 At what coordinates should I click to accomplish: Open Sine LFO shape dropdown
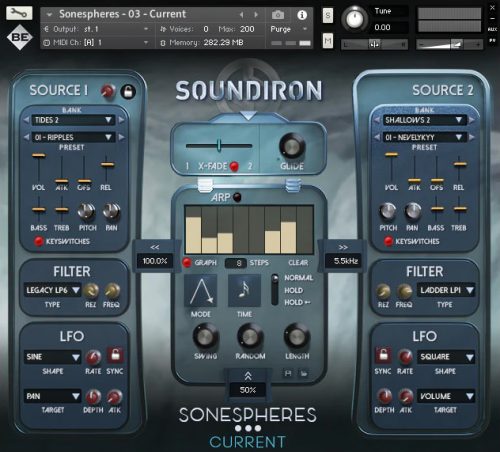(x=52, y=357)
